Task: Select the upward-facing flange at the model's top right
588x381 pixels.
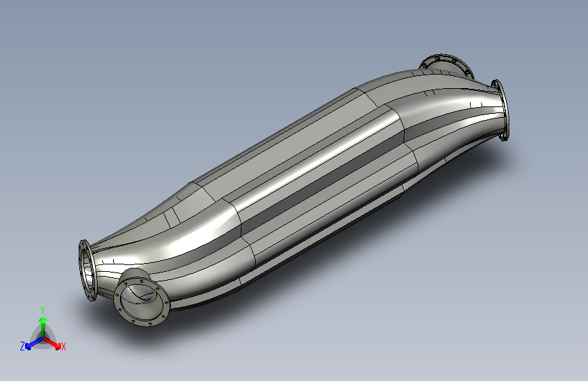Action: pos(446,65)
